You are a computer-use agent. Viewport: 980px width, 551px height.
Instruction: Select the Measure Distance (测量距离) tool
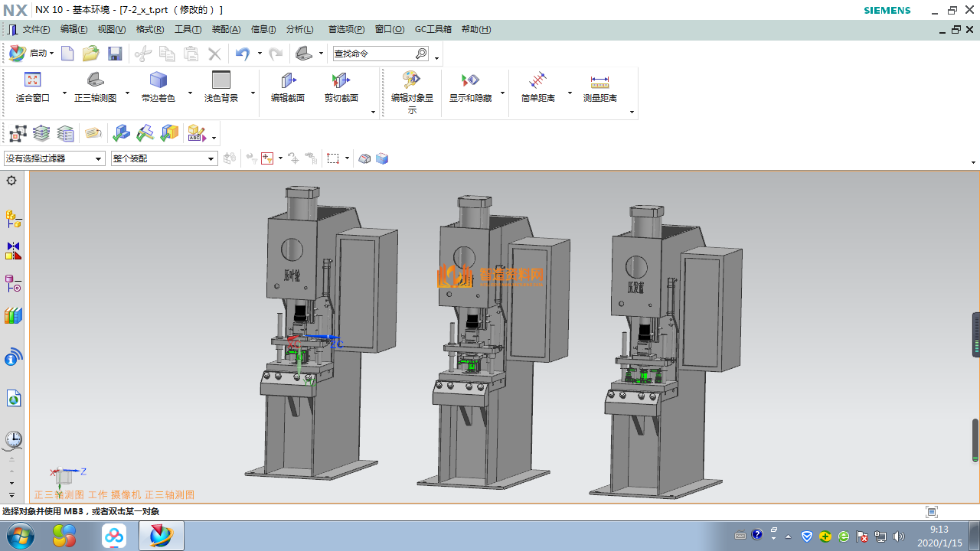[599, 80]
